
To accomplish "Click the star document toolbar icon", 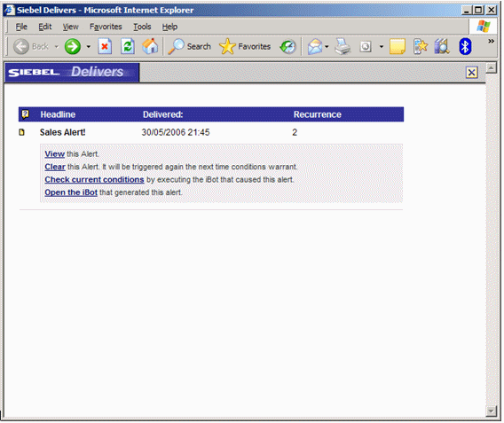I will tap(421, 47).
